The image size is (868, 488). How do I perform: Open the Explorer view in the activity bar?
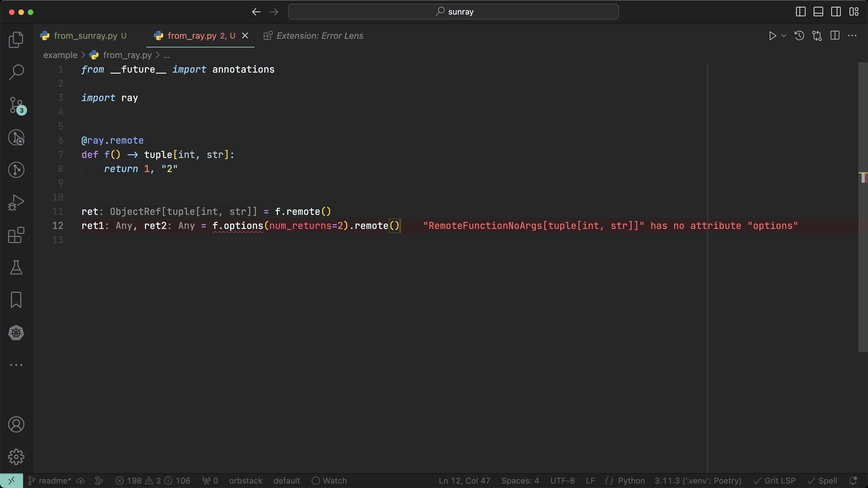click(16, 40)
